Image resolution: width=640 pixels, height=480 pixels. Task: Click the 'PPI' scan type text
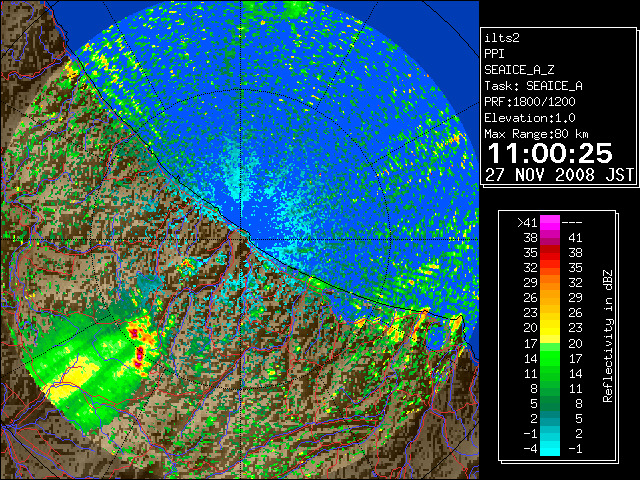pos(494,54)
